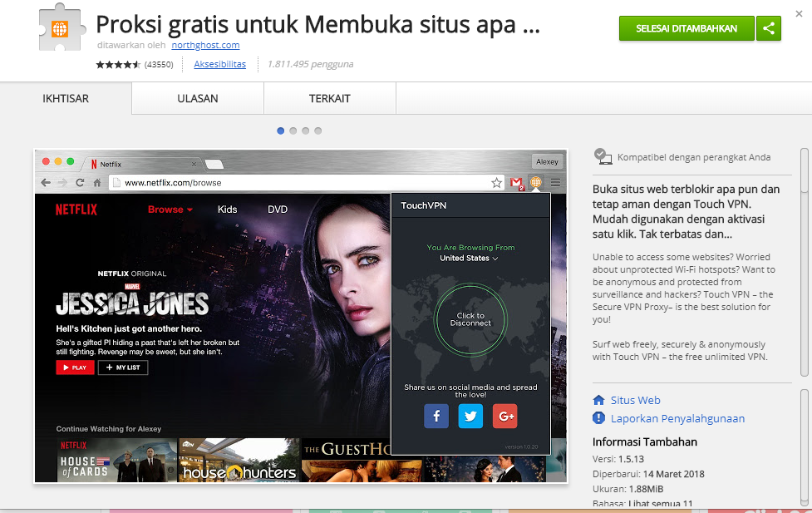Click the SELESAI DITAMBAHKAN button
This screenshot has height=513, width=812.
pyautogui.click(x=687, y=28)
